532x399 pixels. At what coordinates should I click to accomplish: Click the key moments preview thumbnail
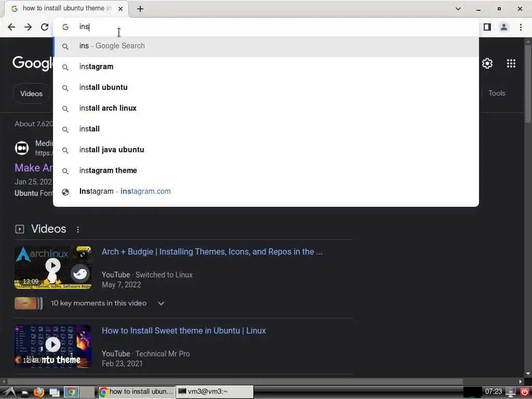pyautogui.click(x=29, y=303)
